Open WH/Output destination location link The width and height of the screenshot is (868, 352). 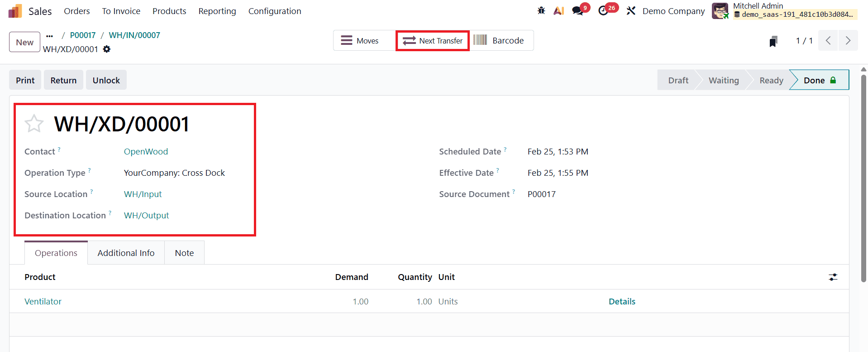(x=146, y=216)
